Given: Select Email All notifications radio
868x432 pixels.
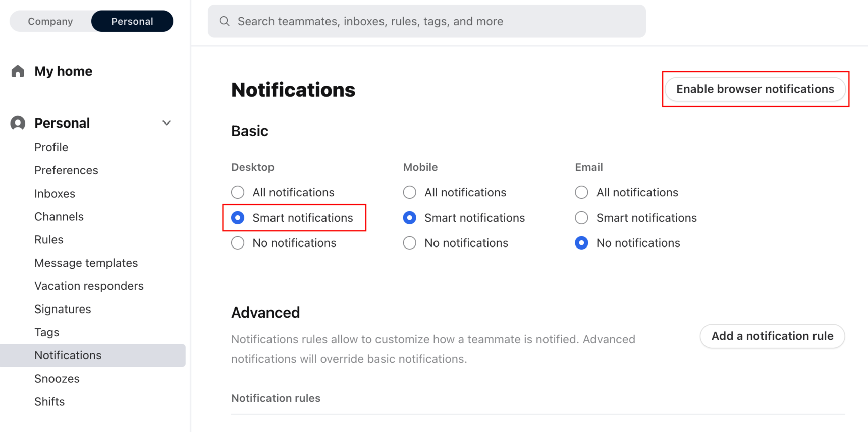Looking at the screenshot, I should [581, 192].
